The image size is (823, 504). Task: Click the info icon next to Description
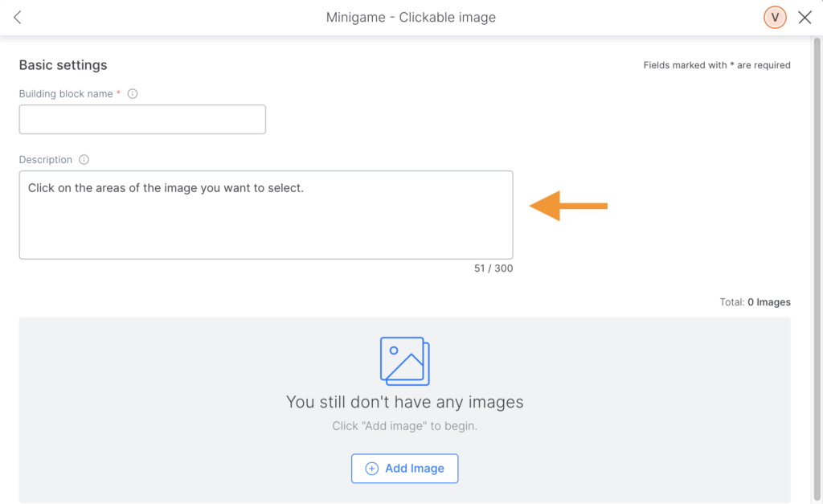pos(84,160)
